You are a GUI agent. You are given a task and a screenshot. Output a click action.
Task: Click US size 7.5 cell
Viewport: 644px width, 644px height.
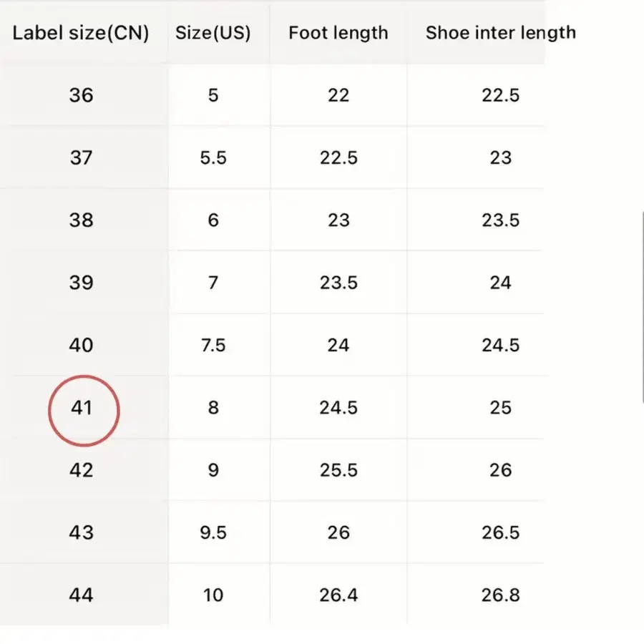213,345
